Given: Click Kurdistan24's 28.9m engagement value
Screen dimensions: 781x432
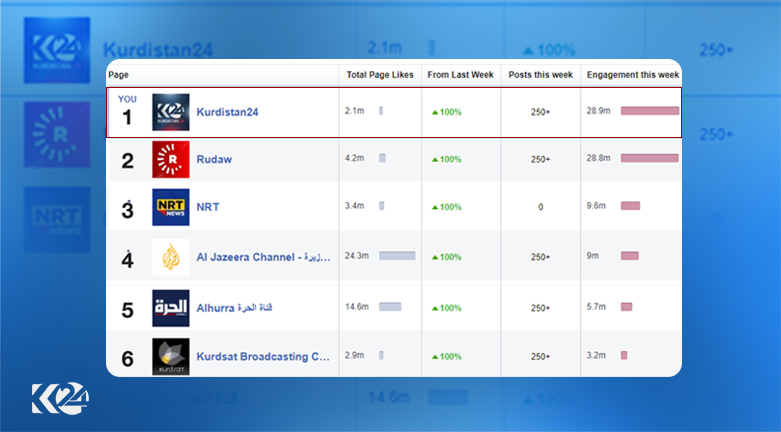Looking at the screenshot, I should point(598,111).
